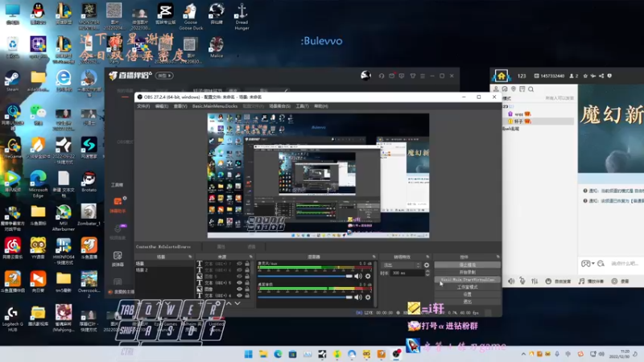Click the star favorite icon in YY header
Screen dimensions: 644x362
coord(586,76)
